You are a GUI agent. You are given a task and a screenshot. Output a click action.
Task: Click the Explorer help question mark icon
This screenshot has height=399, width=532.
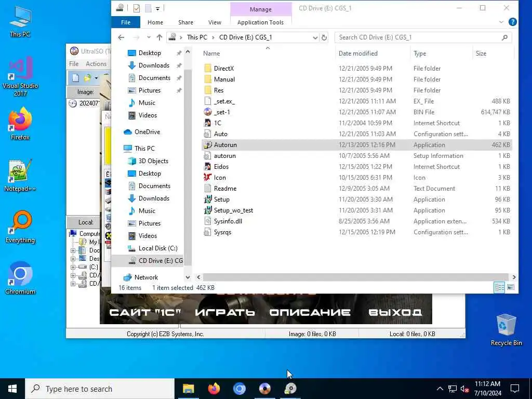(513, 22)
